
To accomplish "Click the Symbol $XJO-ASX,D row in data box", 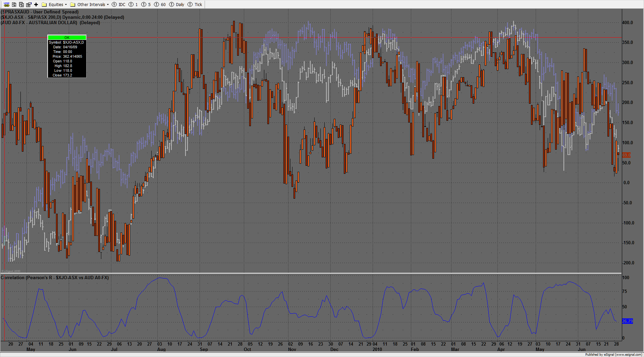I will click(x=67, y=42).
